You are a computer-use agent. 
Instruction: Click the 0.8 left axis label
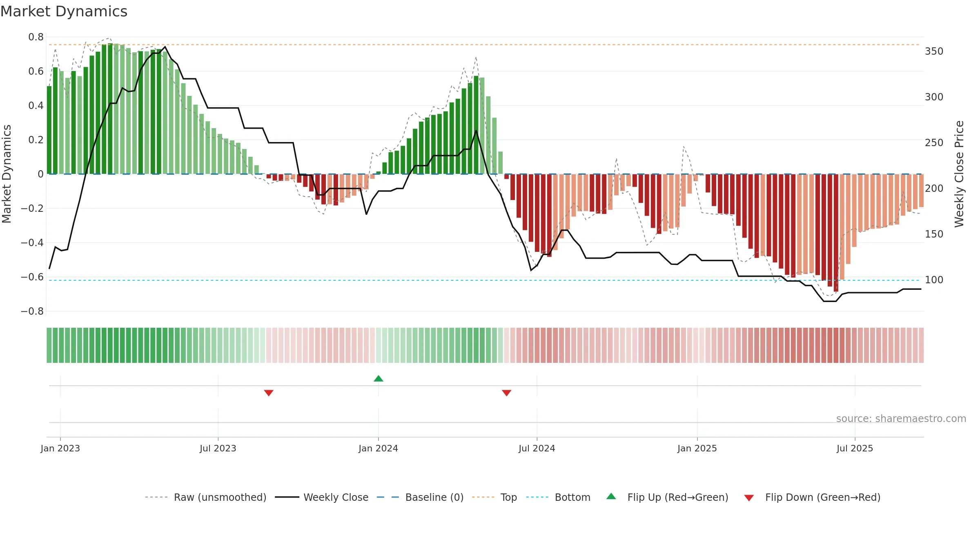[x=36, y=37]
